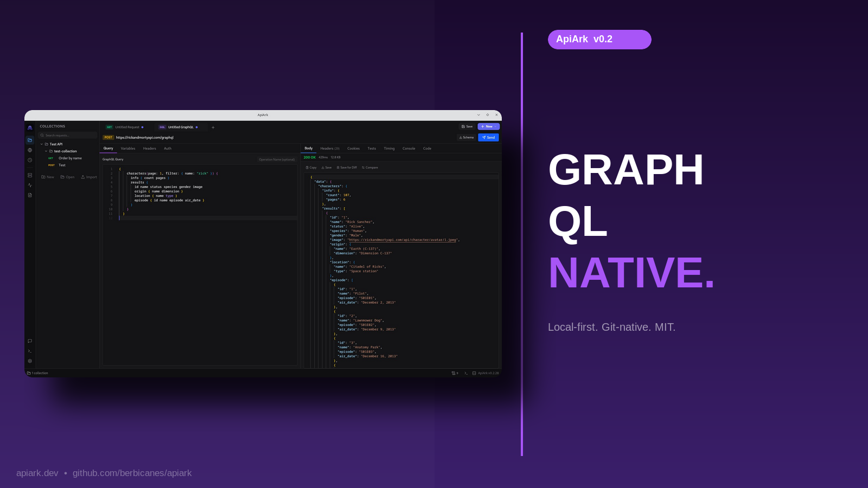This screenshot has width=868, height=488.
Task: Open the Environments globe sidebar icon
Action: 30,150
